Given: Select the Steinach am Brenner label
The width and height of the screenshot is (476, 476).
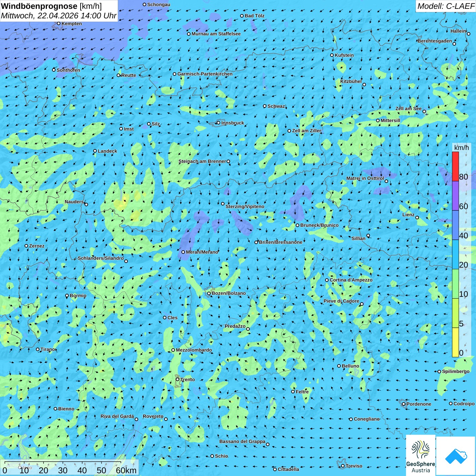Looking at the screenshot, I should (202, 161).
